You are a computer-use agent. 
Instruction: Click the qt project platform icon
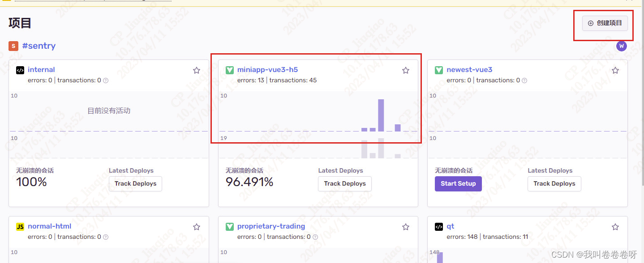439,227
